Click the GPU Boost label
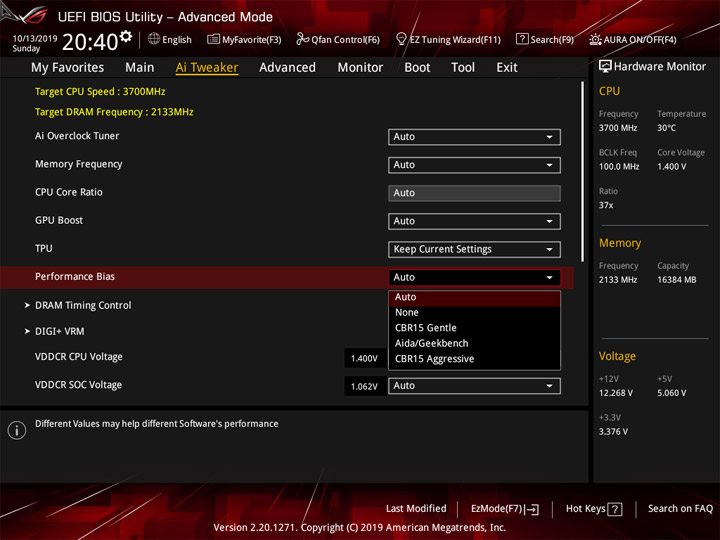This screenshot has width=720, height=540. click(59, 220)
